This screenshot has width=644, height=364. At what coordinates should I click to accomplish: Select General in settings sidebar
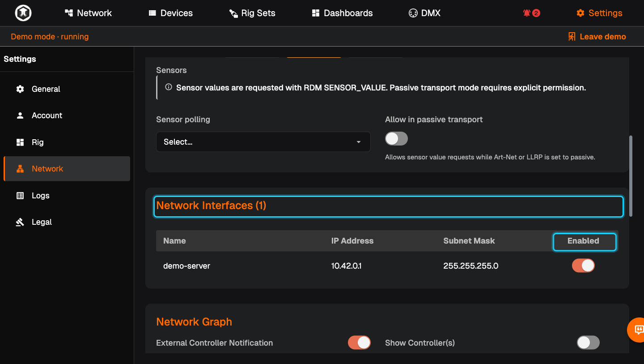tap(67, 89)
